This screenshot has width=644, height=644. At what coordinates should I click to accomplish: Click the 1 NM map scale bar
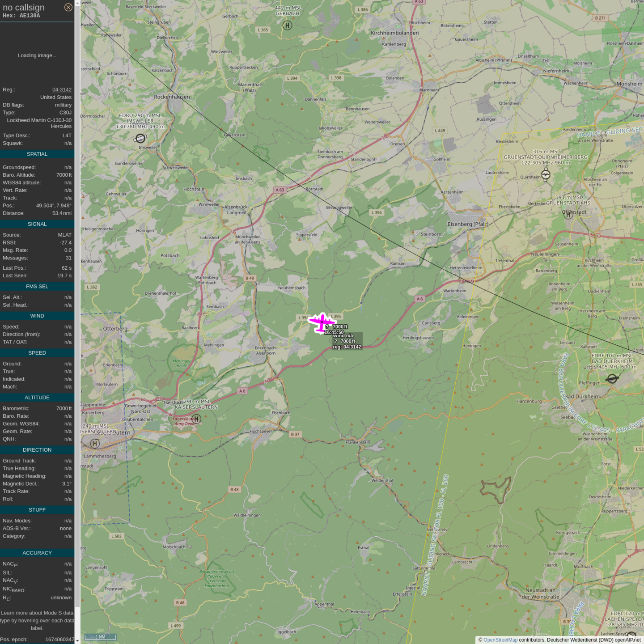tap(101, 636)
